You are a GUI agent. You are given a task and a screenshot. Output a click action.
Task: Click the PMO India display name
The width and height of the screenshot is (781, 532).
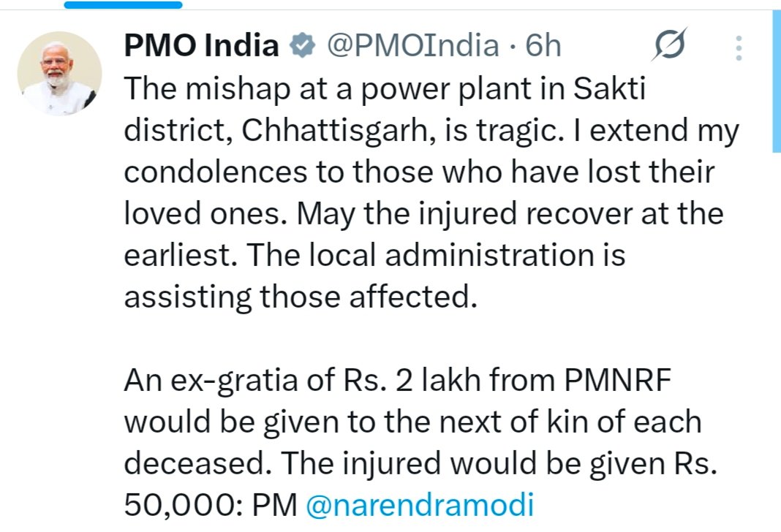(x=201, y=47)
